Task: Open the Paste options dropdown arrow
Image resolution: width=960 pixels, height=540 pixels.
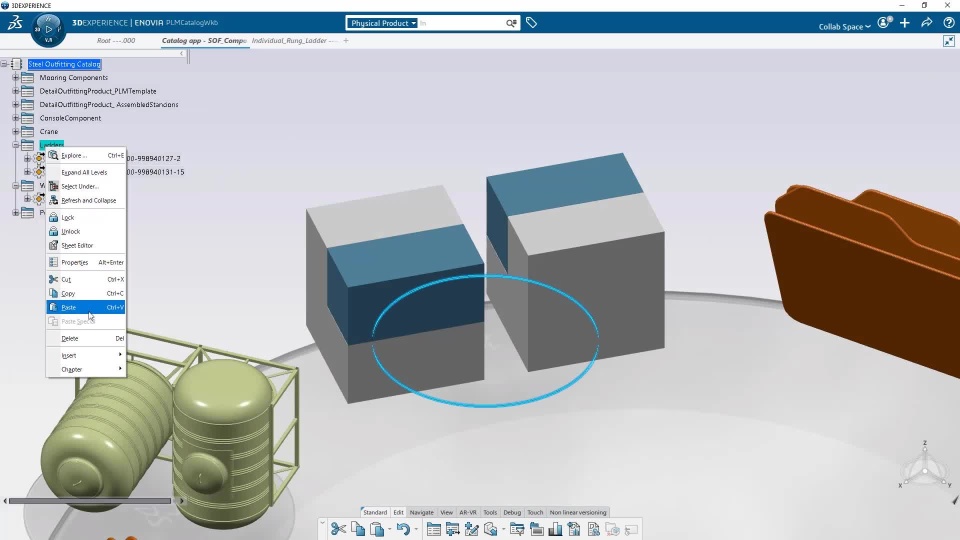Action: pos(389,530)
